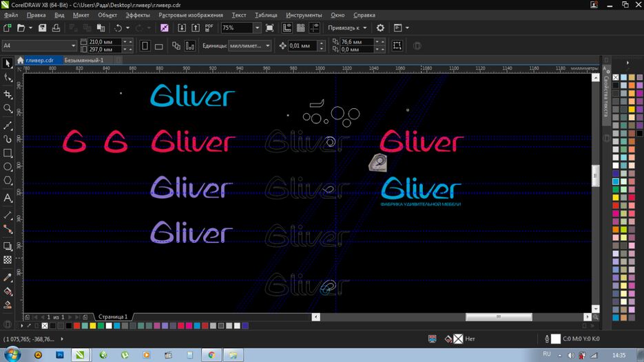Open the Эффекты menu

138,14
